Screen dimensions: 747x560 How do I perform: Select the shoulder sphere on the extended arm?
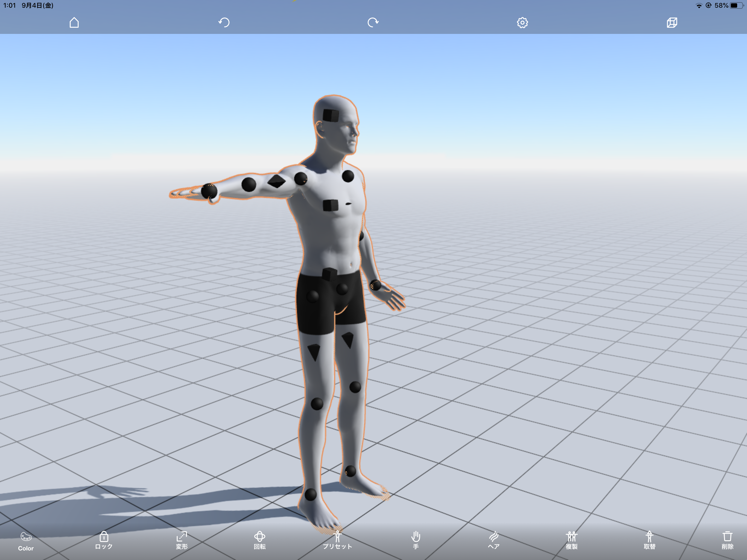click(x=300, y=179)
